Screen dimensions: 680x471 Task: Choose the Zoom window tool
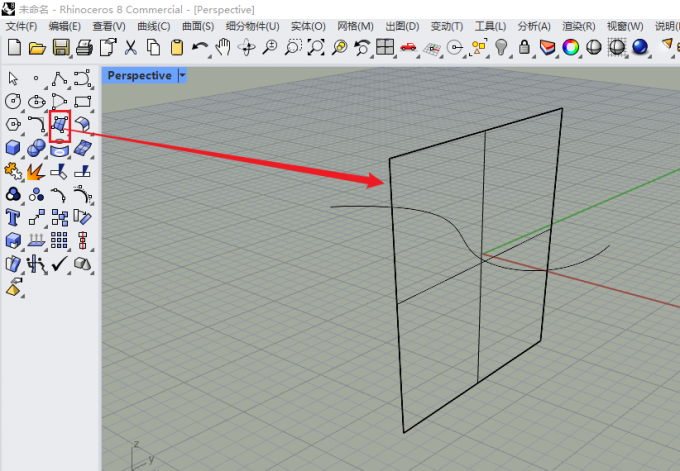click(x=293, y=47)
